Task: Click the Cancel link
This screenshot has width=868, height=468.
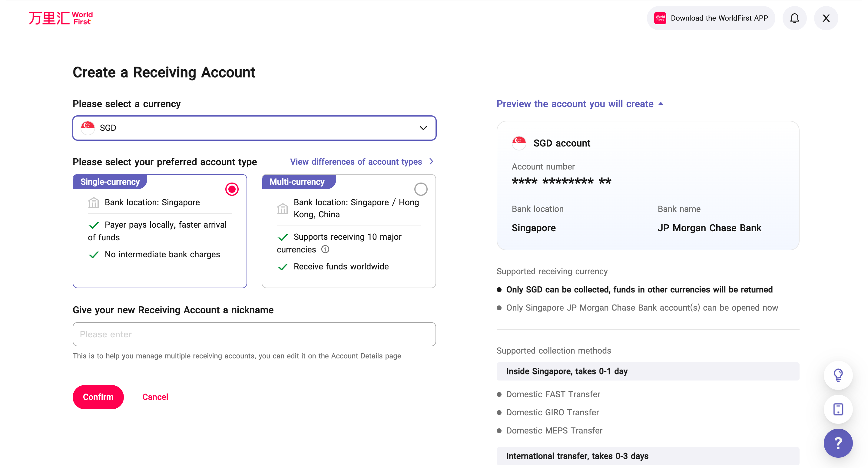Action: (155, 397)
